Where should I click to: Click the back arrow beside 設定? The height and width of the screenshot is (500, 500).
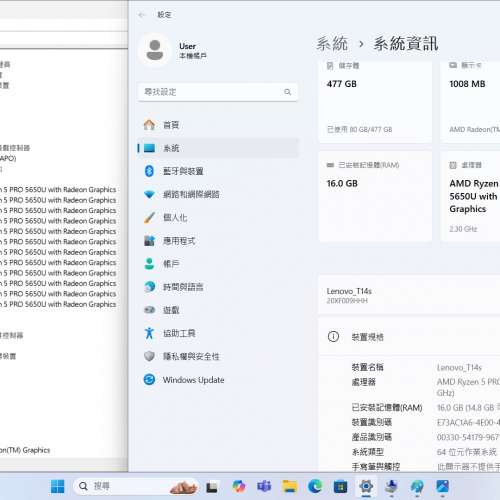coord(142,15)
